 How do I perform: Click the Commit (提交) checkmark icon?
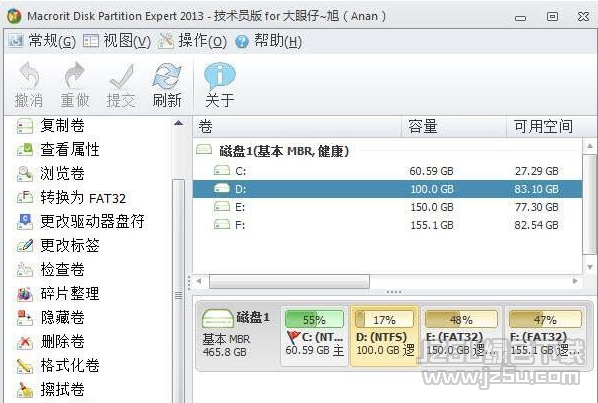tap(121, 76)
